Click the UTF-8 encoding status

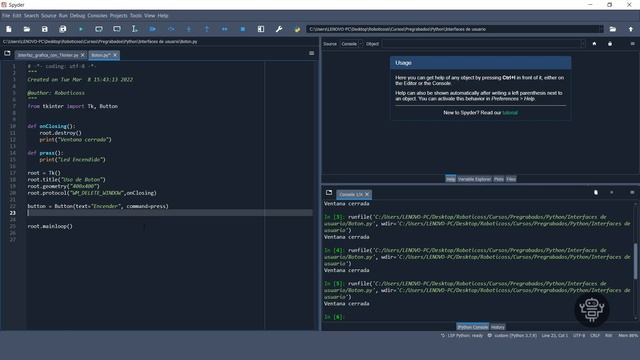point(579,336)
